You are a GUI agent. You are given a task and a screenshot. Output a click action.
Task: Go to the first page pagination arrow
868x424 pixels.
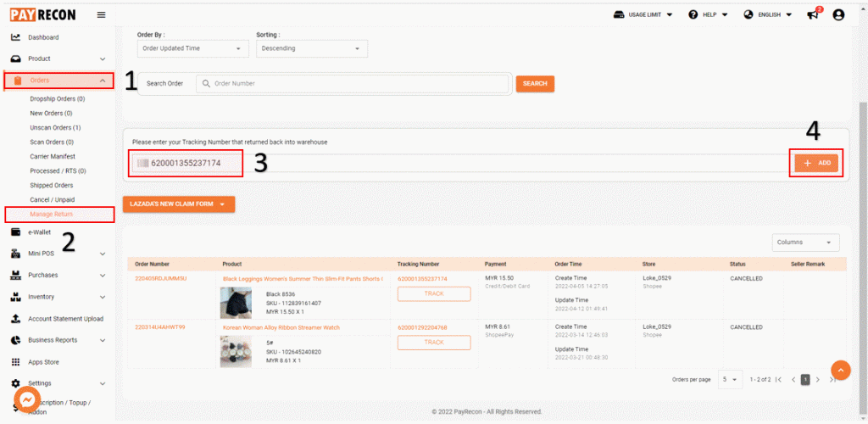(x=779, y=380)
